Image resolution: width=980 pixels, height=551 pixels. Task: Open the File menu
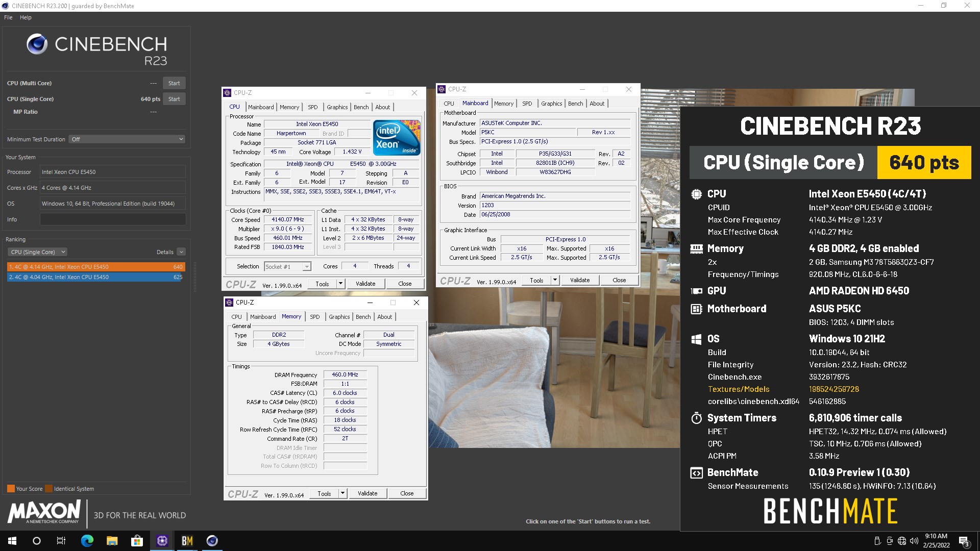tap(8, 17)
